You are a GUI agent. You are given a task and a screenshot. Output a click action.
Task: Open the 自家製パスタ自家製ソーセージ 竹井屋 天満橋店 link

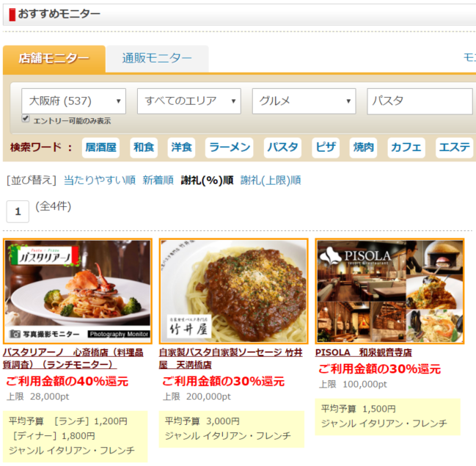tap(231, 358)
